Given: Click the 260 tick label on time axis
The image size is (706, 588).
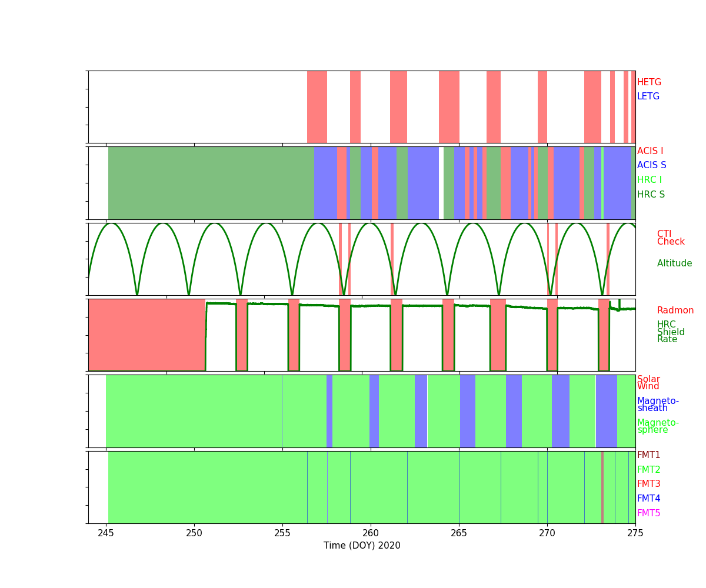Looking at the screenshot, I should tap(371, 531).
